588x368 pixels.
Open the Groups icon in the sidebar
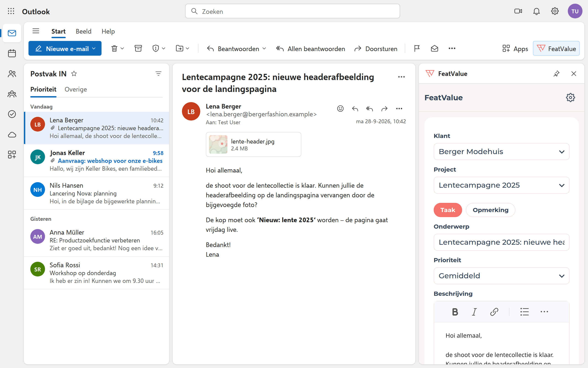click(12, 94)
